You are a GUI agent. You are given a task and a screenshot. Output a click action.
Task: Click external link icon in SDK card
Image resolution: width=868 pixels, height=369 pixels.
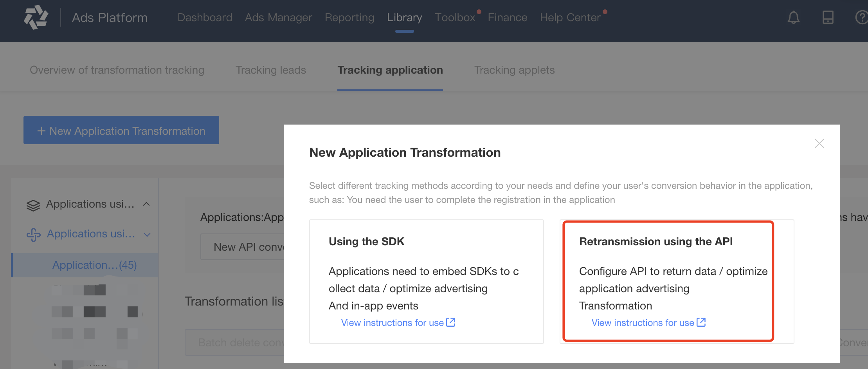pos(451,322)
